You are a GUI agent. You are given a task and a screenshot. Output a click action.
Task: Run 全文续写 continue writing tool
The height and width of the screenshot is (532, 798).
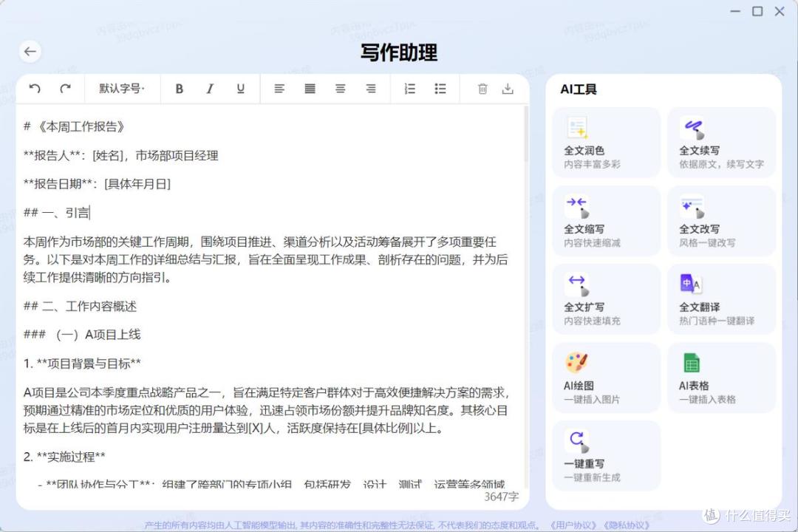point(722,143)
